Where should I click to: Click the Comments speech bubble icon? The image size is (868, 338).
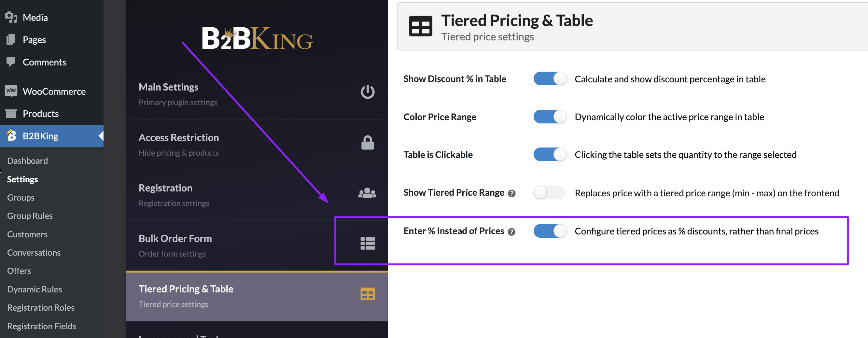(11, 62)
